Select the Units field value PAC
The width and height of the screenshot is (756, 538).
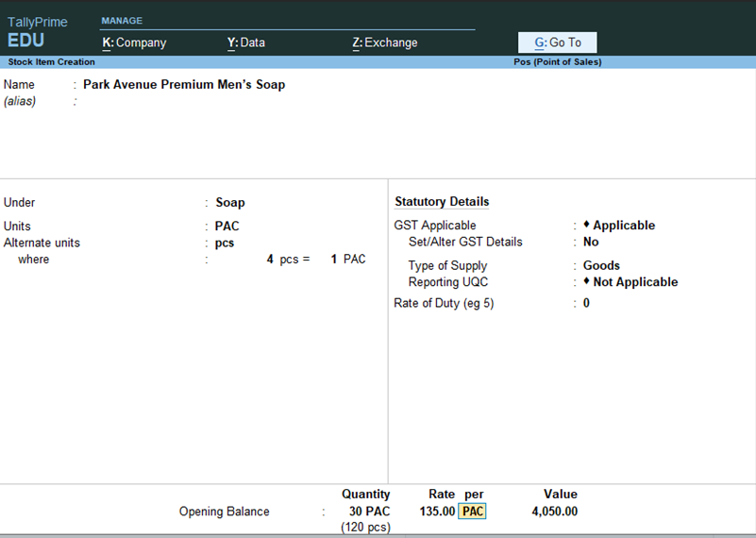coord(227,227)
